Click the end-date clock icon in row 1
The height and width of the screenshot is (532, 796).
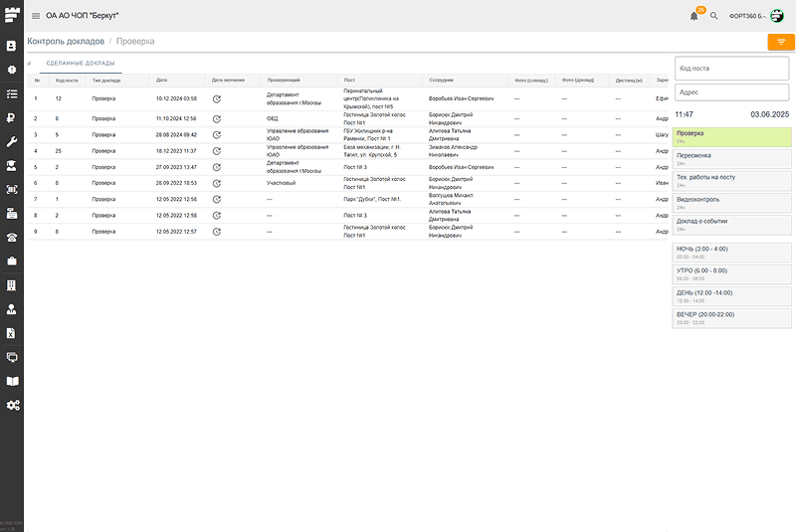[217, 98]
